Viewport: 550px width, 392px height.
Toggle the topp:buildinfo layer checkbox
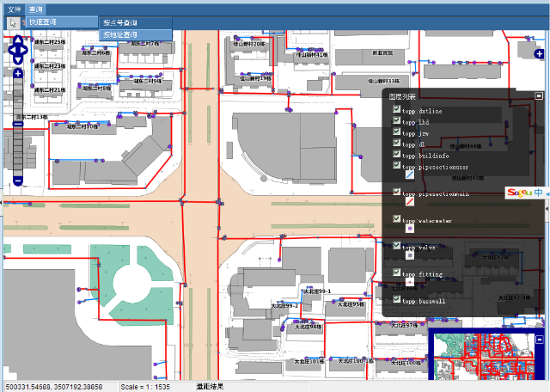tap(397, 154)
